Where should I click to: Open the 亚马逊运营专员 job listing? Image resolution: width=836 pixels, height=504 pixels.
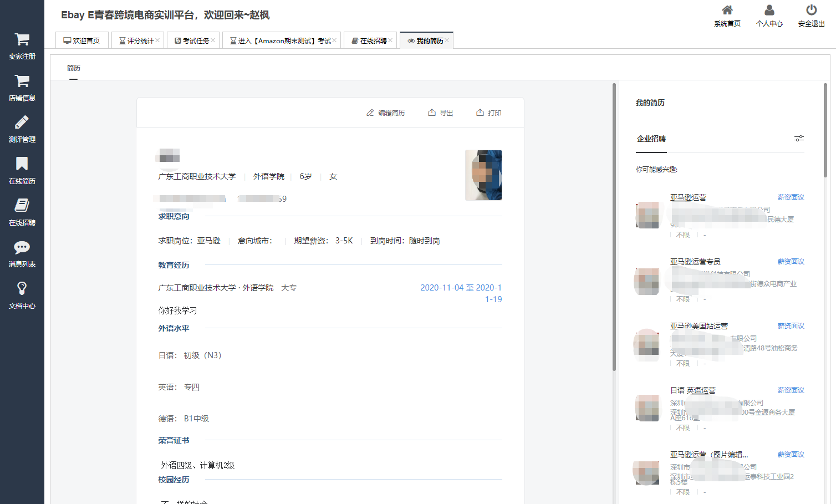[695, 262]
